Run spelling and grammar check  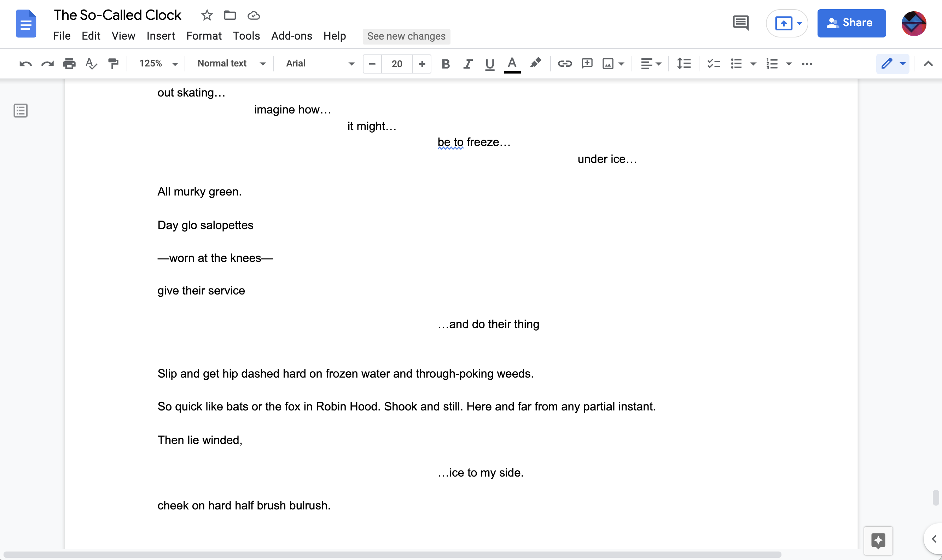[91, 64]
